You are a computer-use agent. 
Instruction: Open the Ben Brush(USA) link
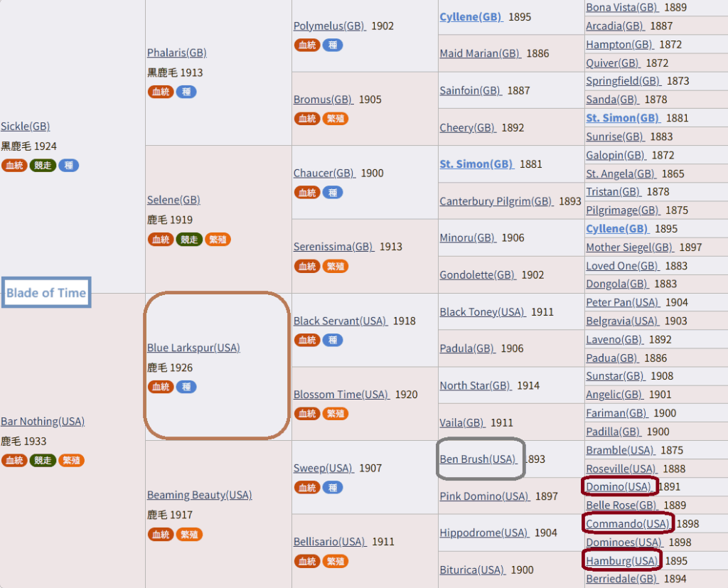click(x=478, y=459)
